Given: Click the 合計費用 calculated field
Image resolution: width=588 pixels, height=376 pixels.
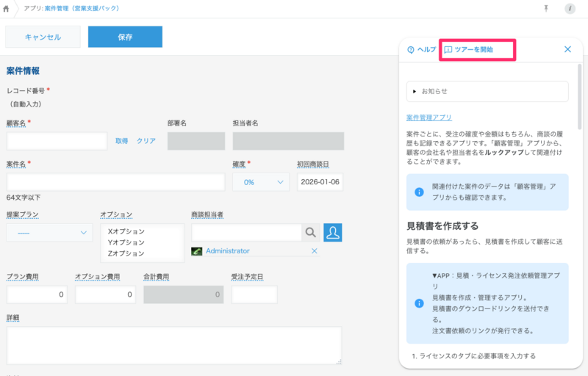Looking at the screenshot, I should tap(184, 294).
